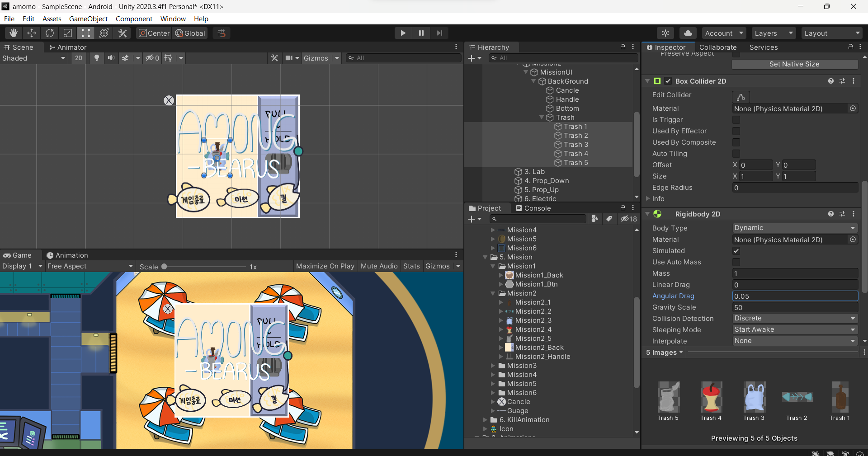The height and width of the screenshot is (456, 868).
Task: Toggle Maximize On Play button
Action: tap(325, 266)
